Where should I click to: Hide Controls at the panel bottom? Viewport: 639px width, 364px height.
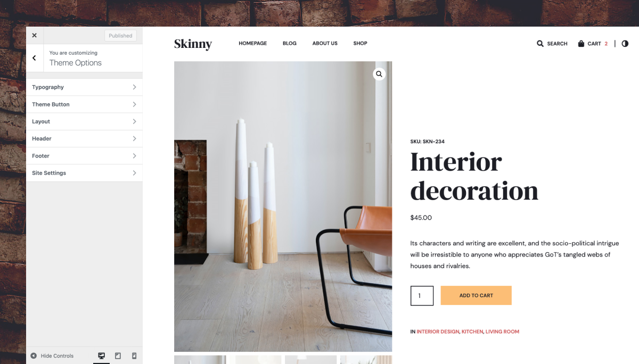click(52, 355)
